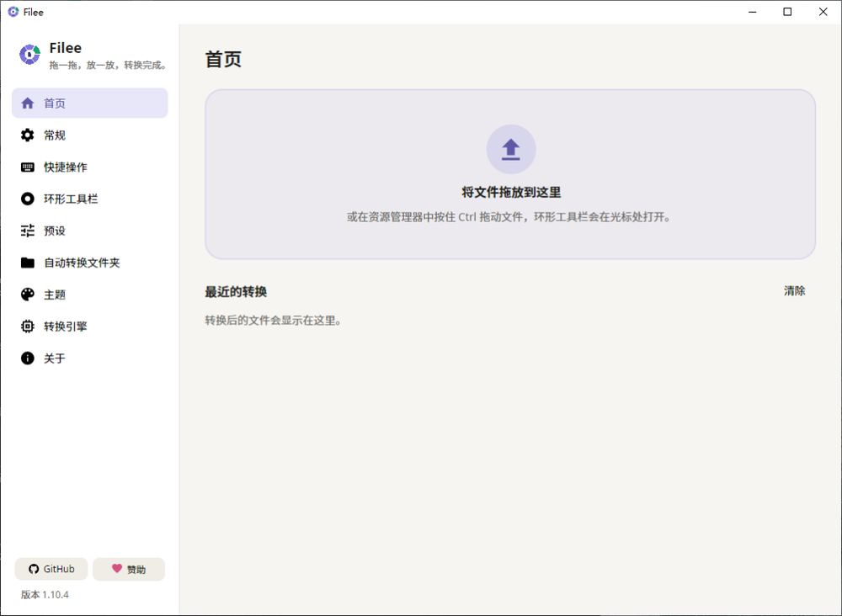
Task: Click the sliders icon beside 预设
Action: (x=28, y=231)
